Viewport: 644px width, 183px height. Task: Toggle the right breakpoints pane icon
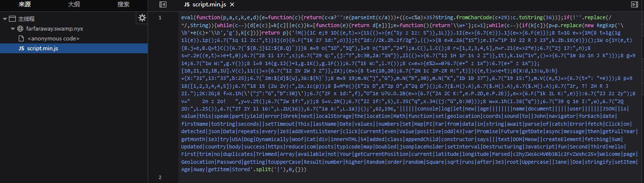pyautogui.click(x=635, y=4)
